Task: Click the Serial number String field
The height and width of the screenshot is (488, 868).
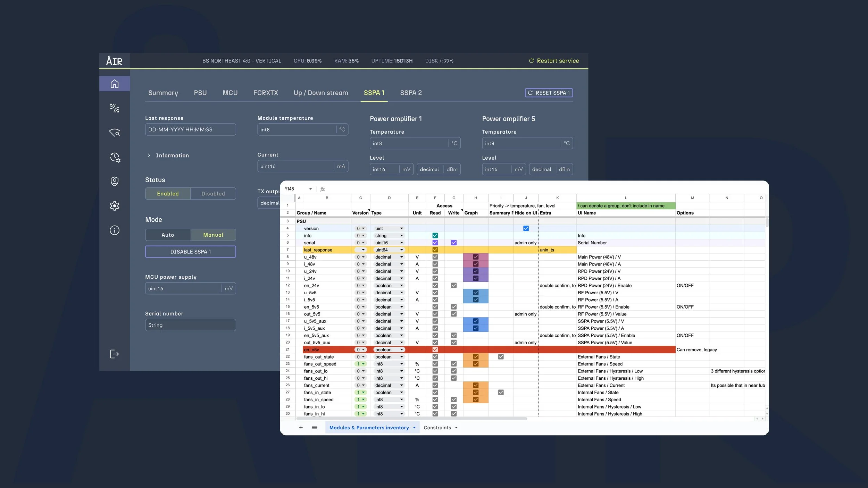Action: (x=190, y=325)
